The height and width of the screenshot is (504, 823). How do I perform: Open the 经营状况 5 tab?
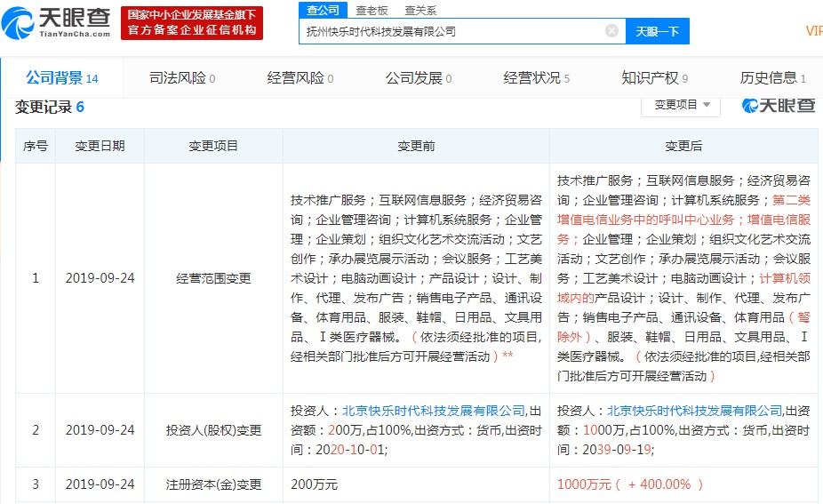point(537,78)
